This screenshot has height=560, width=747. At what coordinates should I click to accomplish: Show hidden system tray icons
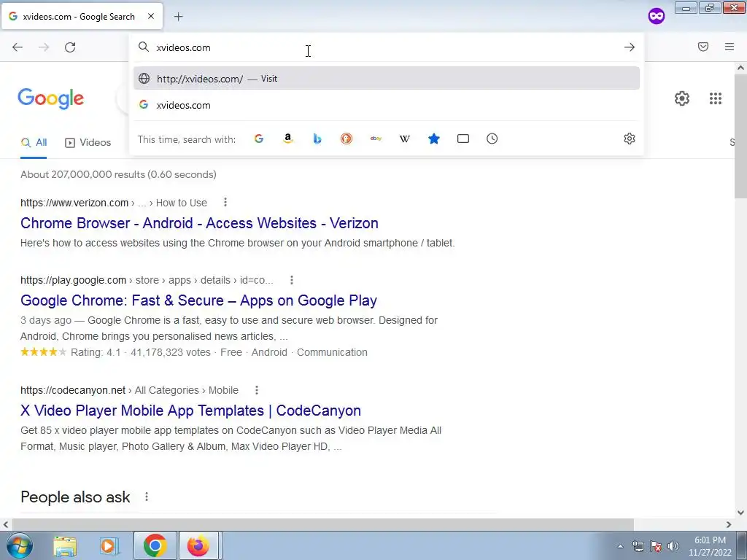(x=620, y=546)
